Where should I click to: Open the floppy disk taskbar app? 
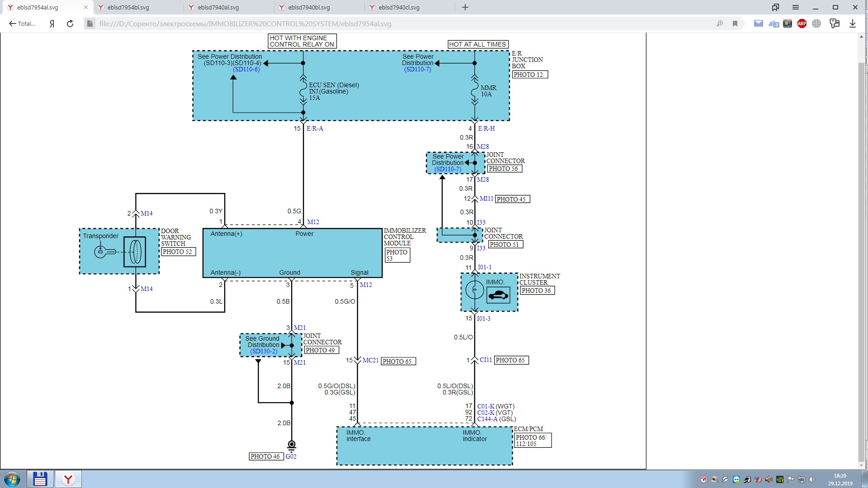40,479
